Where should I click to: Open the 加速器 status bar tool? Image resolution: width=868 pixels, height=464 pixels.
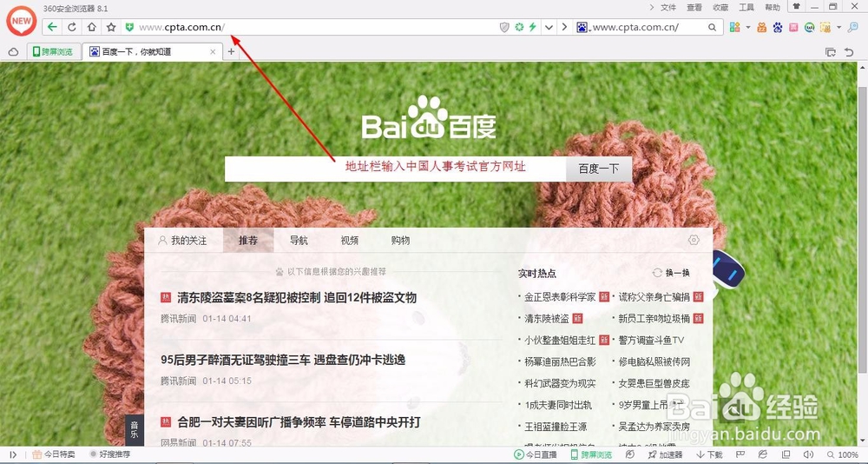pyautogui.click(x=666, y=454)
